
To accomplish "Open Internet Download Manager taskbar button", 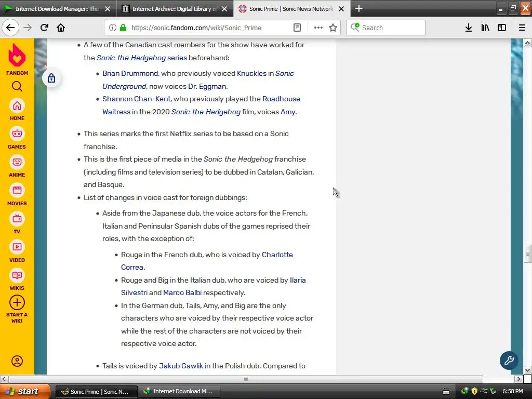I will pyautogui.click(x=180, y=392).
